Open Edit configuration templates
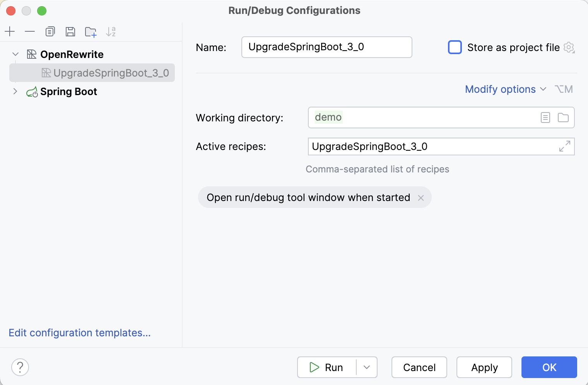This screenshot has height=385, width=588. 80,333
